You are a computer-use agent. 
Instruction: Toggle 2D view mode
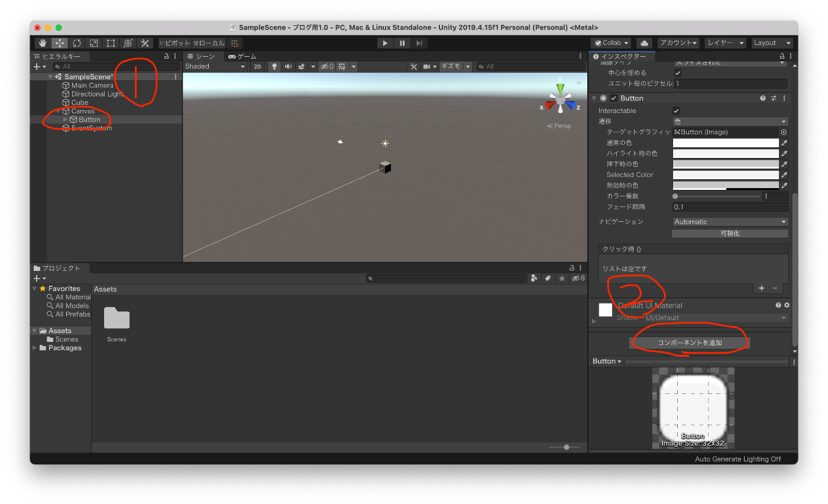(257, 67)
